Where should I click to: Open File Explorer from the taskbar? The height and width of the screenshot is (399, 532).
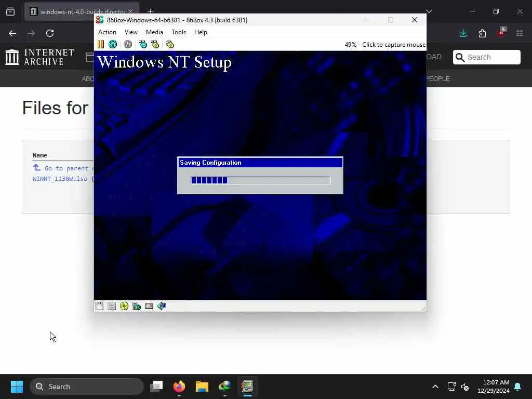click(x=202, y=387)
